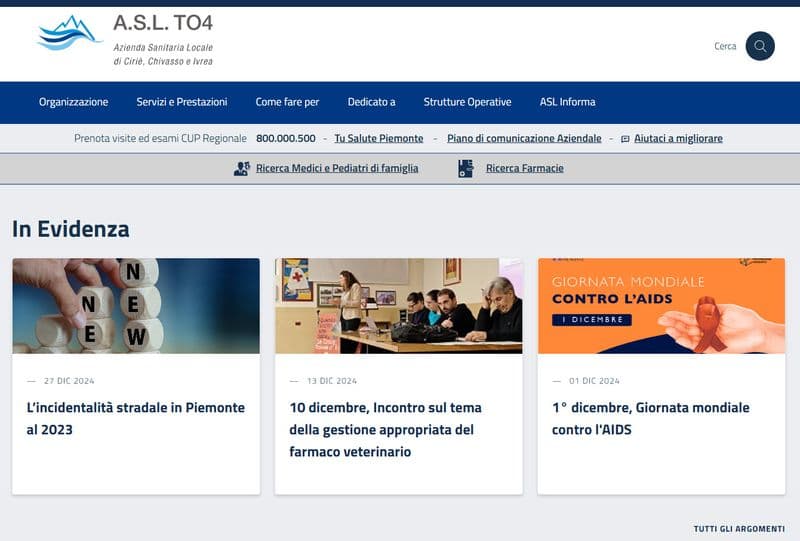Follow the Tu Salute Piemonte link
Screen dimensions: 800x541
(x=379, y=138)
